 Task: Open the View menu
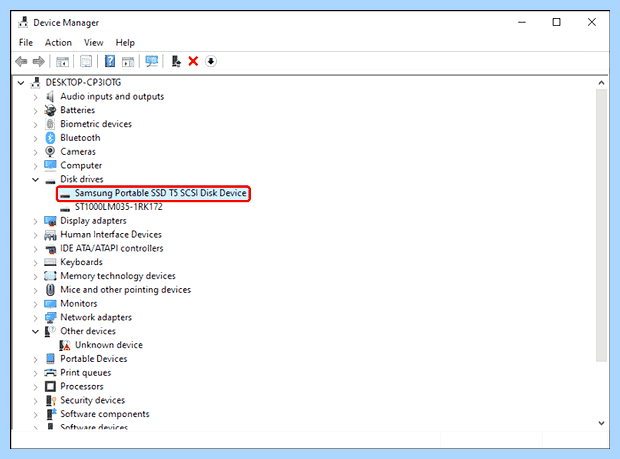[93, 42]
